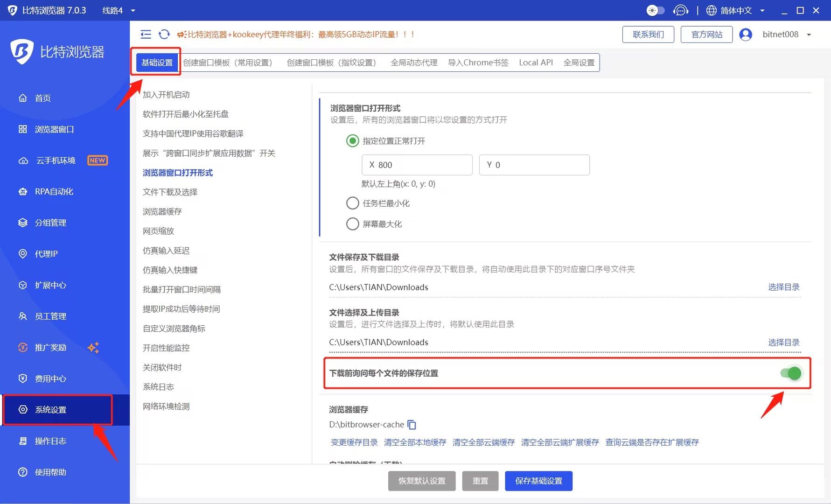Image resolution: width=831 pixels, height=504 pixels.
Task: Toggle the light/dark theme switch
Action: (x=656, y=10)
